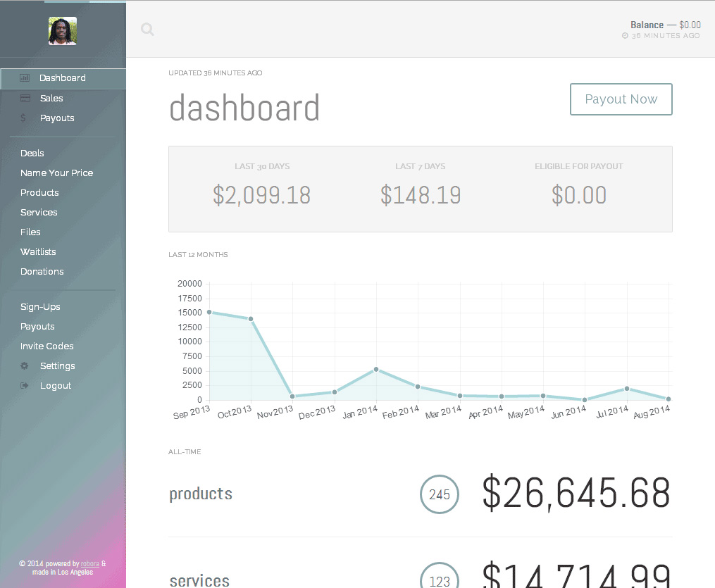Visit the robora link in footer

click(x=90, y=564)
